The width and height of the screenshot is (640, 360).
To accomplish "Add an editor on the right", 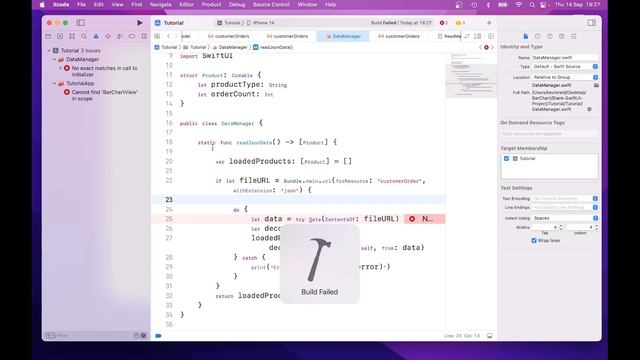I will coord(491,36).
